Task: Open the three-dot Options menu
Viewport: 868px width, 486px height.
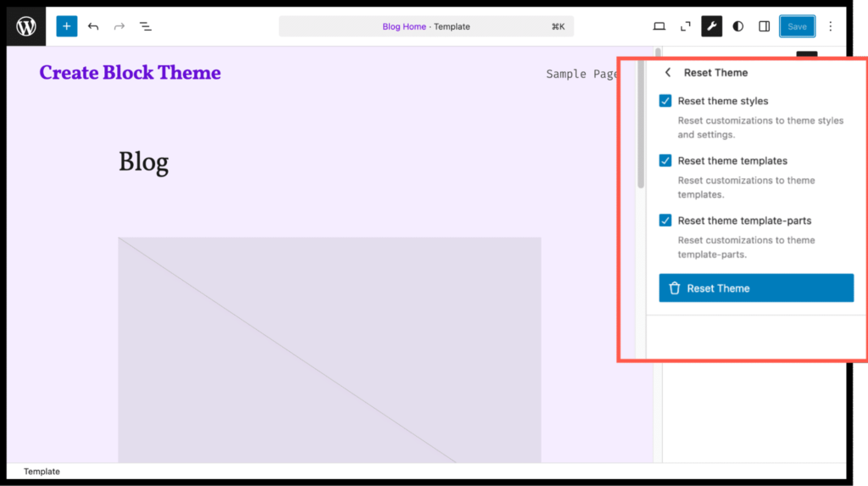Action: tap(831, 26)
